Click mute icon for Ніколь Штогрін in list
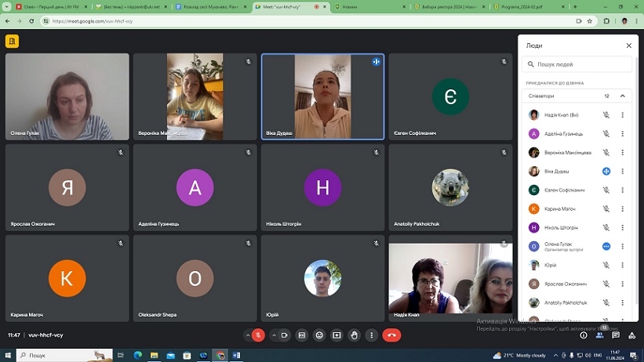 pyautogui.click(x=606, y=227)
